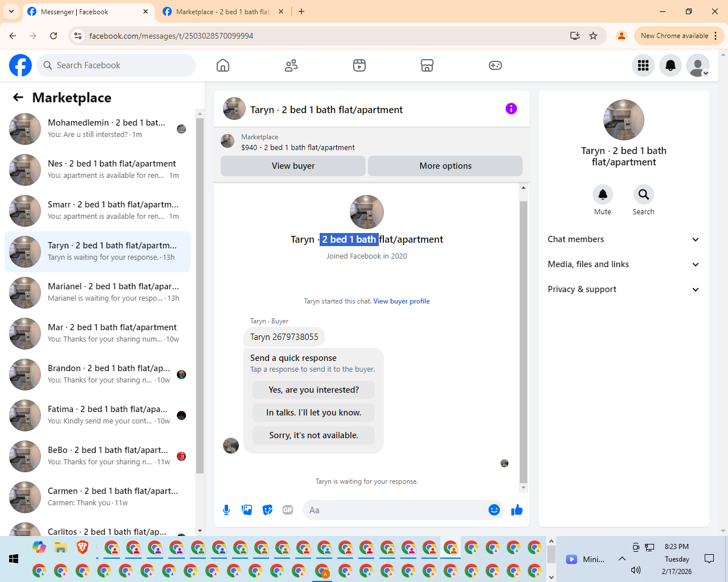Click the Facebook logo icon
This screenshot has height=582, width=728.
20,65
